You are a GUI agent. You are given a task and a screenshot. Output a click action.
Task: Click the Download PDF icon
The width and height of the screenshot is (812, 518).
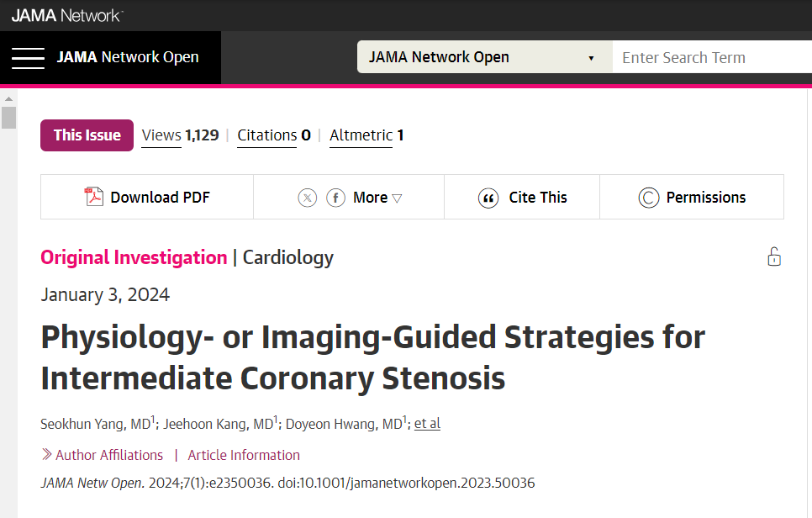point(94,197)
